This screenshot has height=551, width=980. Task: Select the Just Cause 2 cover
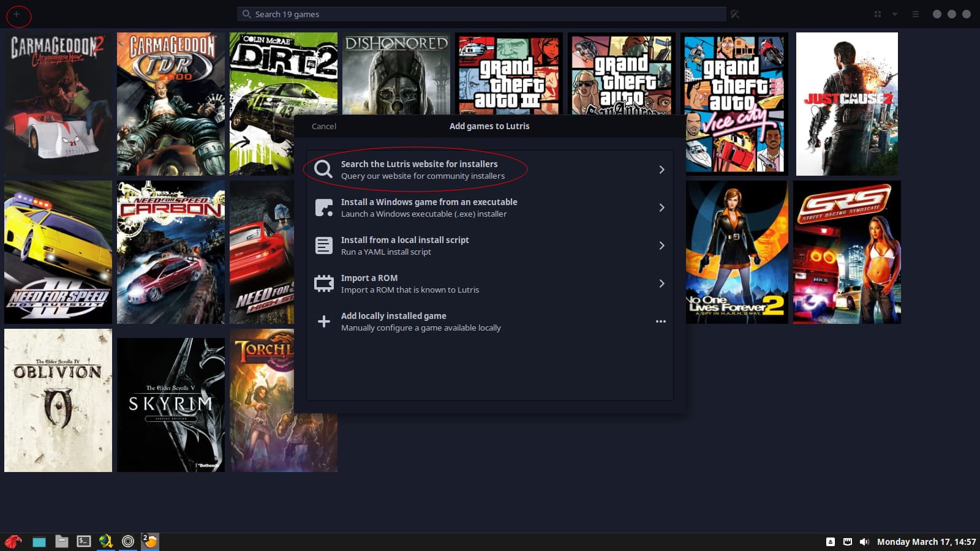pyautogui.click(x=847, y=104)
